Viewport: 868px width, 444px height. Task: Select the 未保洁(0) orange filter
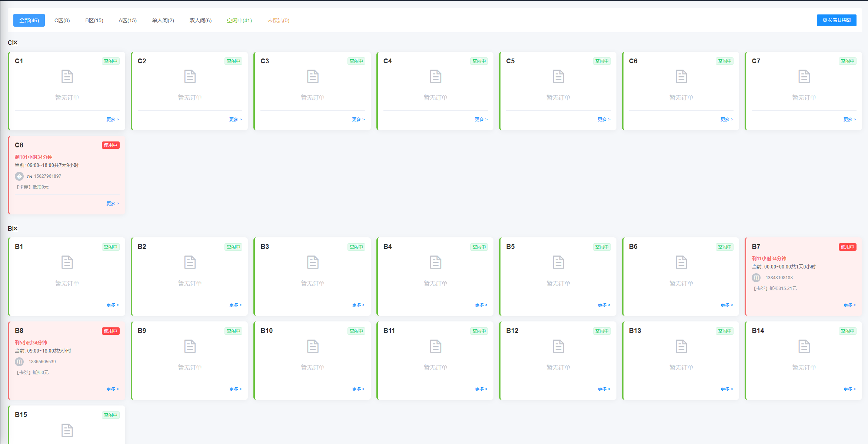click(x=278, y=20)
